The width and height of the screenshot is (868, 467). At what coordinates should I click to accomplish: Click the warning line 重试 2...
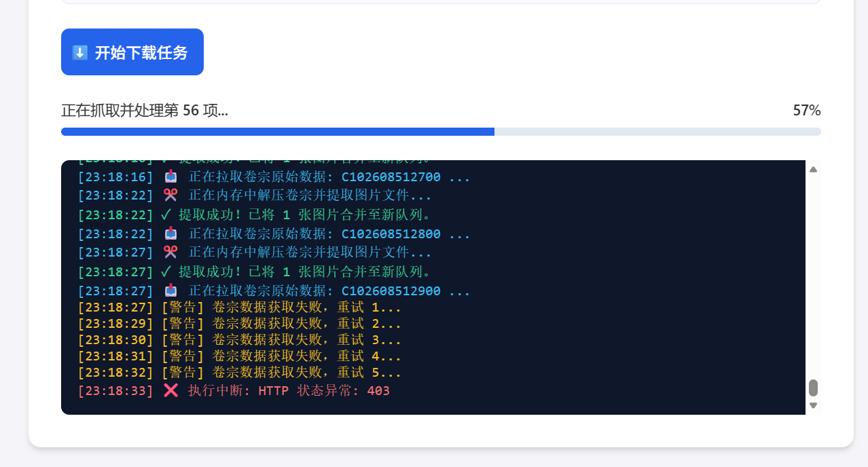[240, 324]
